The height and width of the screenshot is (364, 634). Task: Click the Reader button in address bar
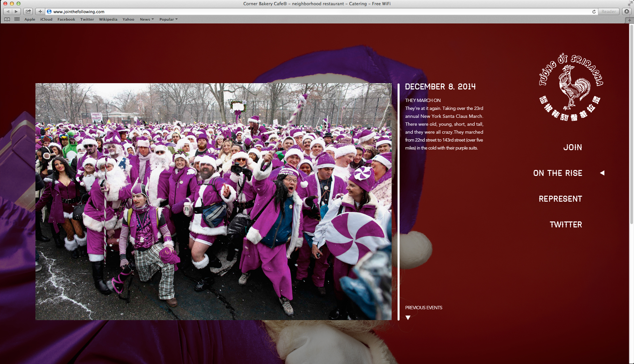(608, 12)
